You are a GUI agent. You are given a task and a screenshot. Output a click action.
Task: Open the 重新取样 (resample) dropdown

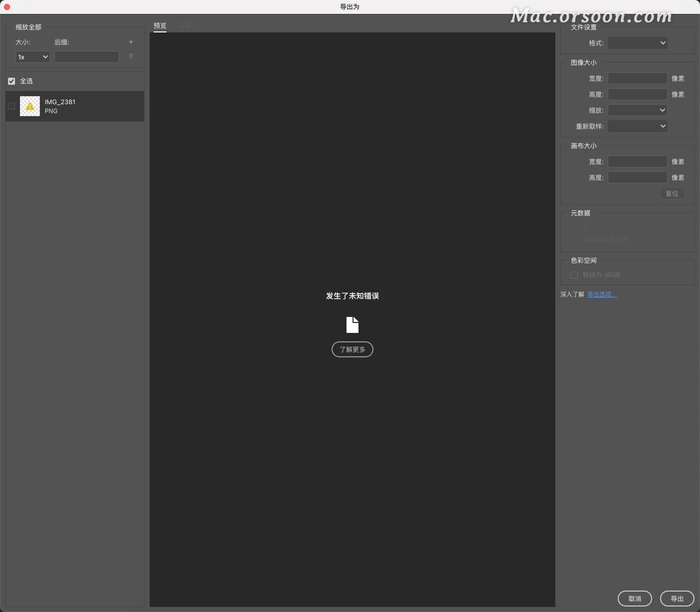[x=637, y=126]
